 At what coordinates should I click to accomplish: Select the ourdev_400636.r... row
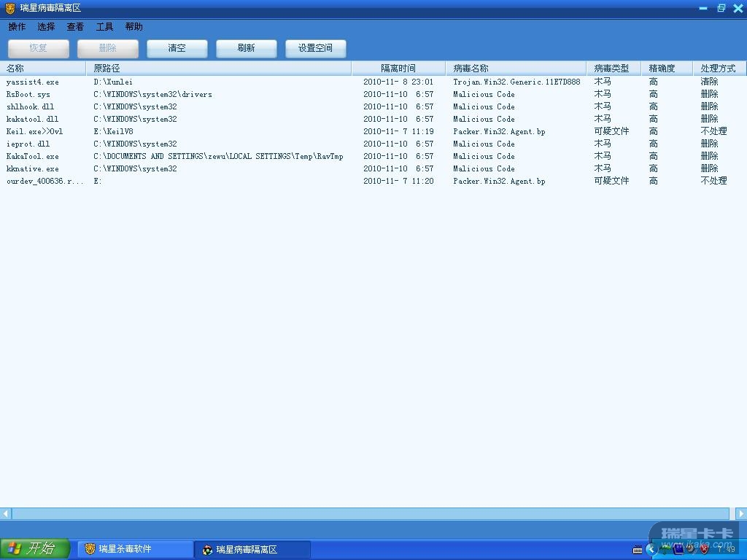click(373, 181)
